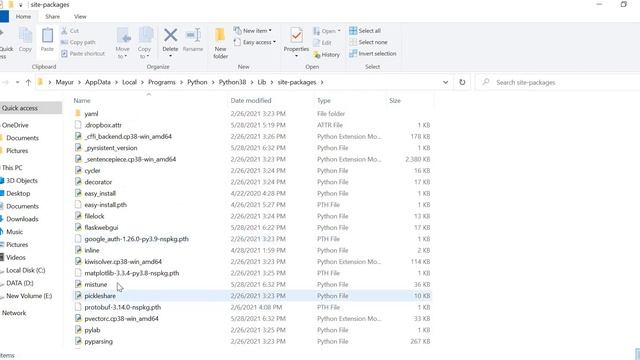
Task: Switch to the View ribbon tab
Action: click(x=80, y=16)
